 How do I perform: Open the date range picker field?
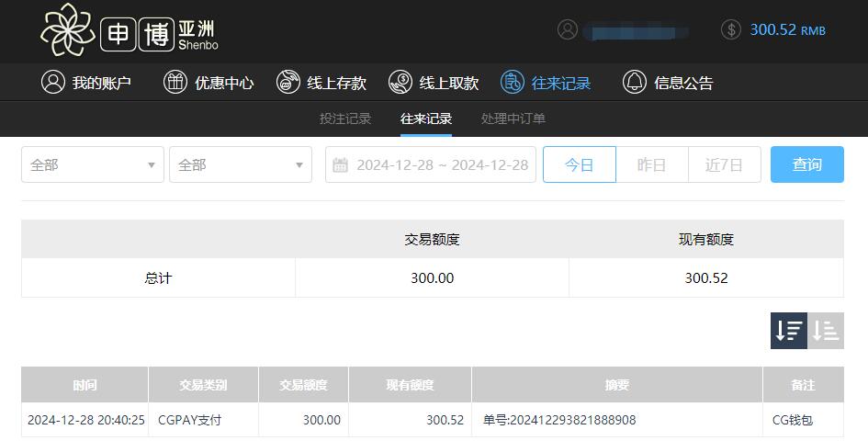(431, 164)
